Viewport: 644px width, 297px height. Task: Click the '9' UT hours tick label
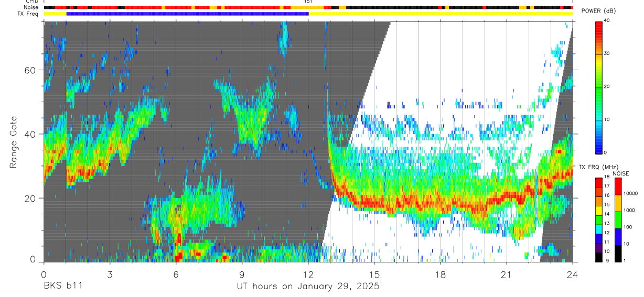coord(242,274)
